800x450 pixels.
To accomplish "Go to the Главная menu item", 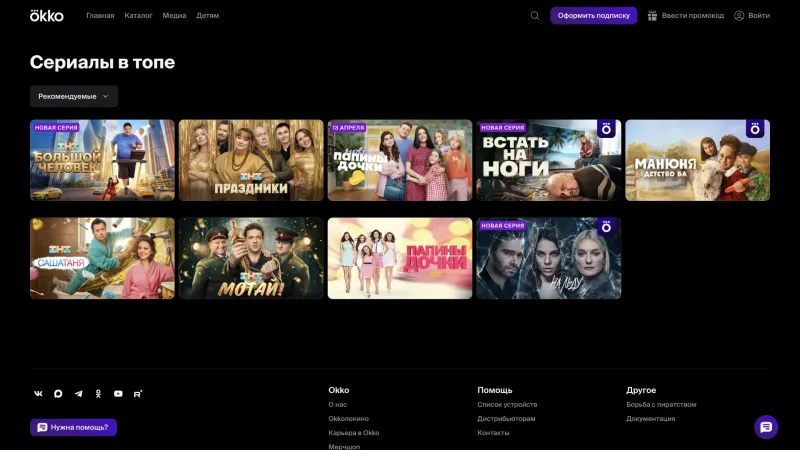I will coord(100,16).
